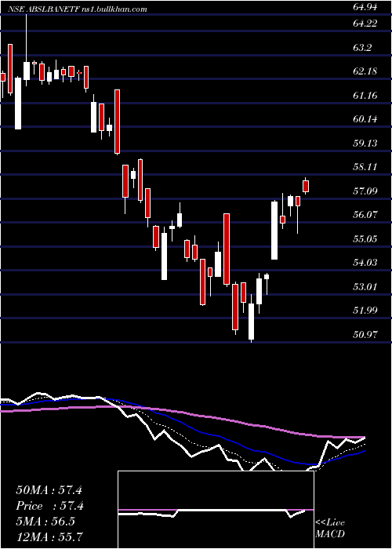The height and width of the screenshot is (549, 392).
Task: Click the 64.94 price axis label
Action: click(x=365, y=6)
